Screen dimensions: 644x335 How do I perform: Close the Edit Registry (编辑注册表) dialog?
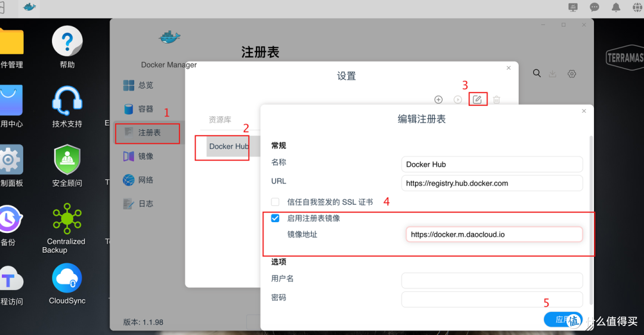(x=584, y=111)
